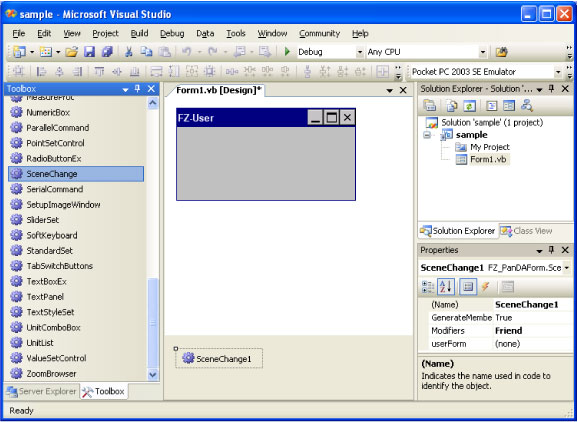Select the SceneChange1 component in the tray
578x422 pixels.
click(219, 359)
